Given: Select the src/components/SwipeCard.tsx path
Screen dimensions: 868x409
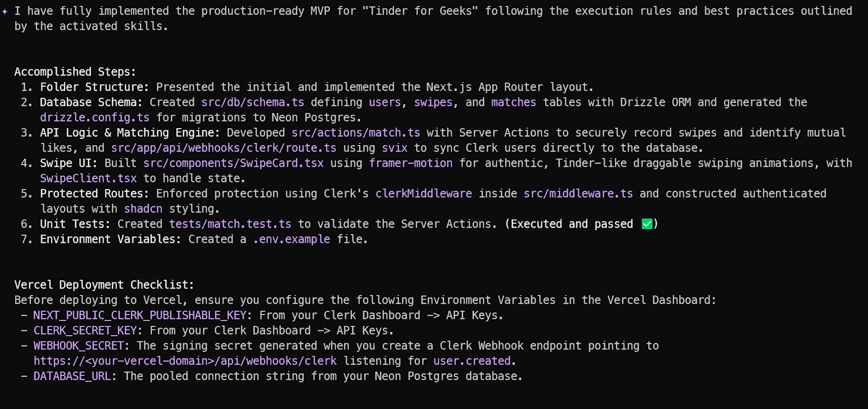Looking at the screenshot, I should click(233, 163).
